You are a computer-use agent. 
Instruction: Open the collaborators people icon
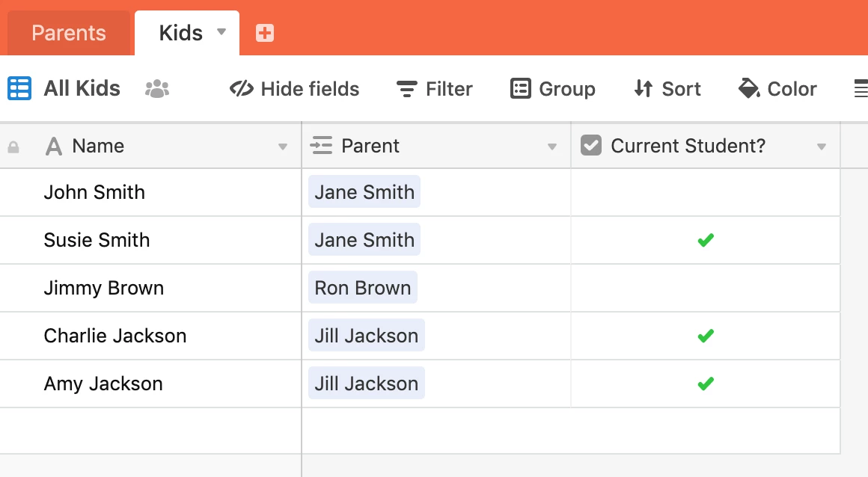157,89
